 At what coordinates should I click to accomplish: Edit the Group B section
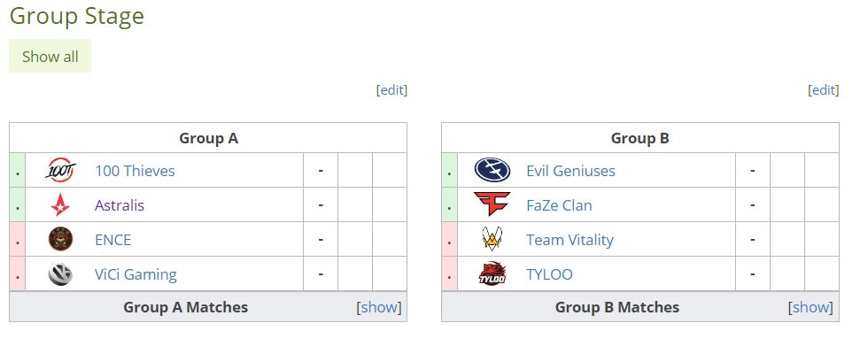pyautogui.click(x=824, y=89)
